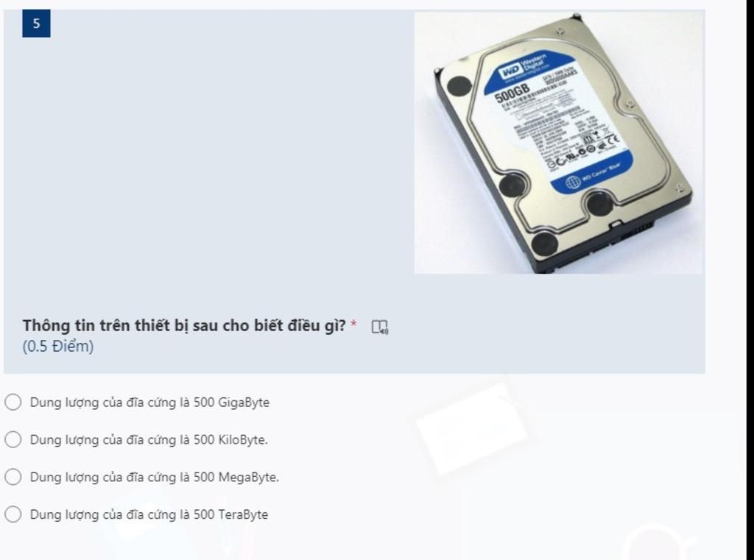Click the "(0.5 Điểm)" points label
This screenshot has width=754, height=560.
coord(58,346)
